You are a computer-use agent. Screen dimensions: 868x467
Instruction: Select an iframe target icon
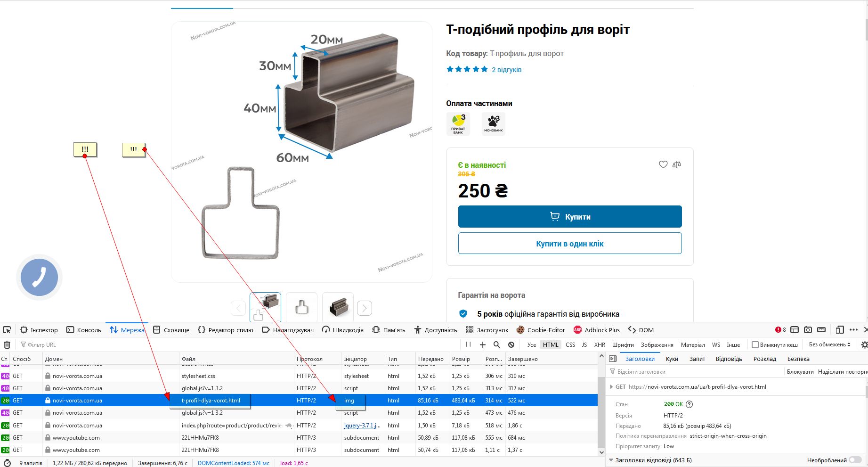[795, 330]
